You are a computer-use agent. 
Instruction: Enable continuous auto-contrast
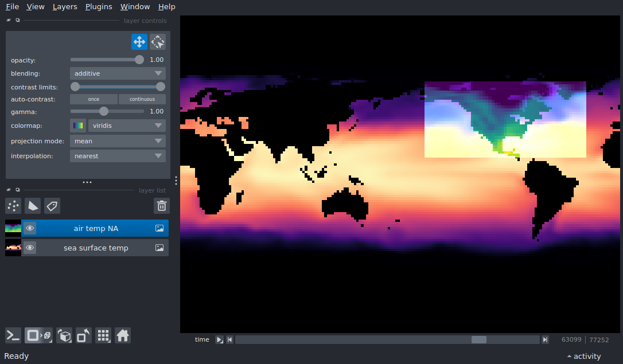142,99
